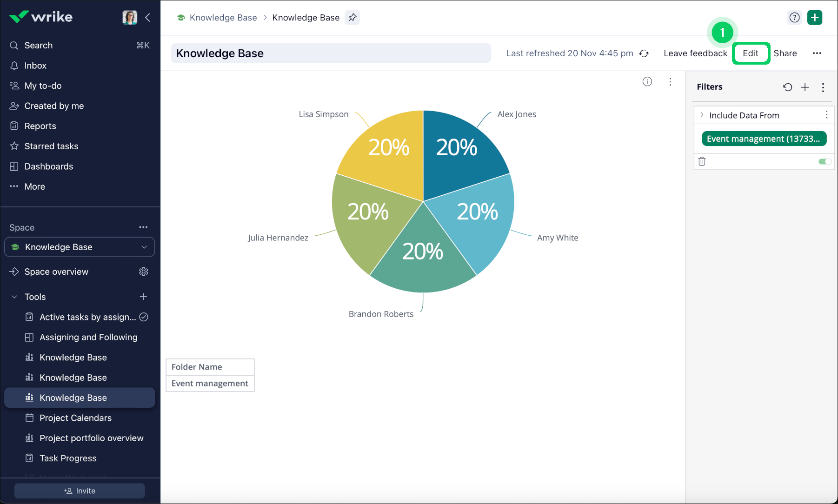Toggle the Event management filter switch
This screenshot has height=504, width=838.
pyautogui.click(x=825, y=161)
